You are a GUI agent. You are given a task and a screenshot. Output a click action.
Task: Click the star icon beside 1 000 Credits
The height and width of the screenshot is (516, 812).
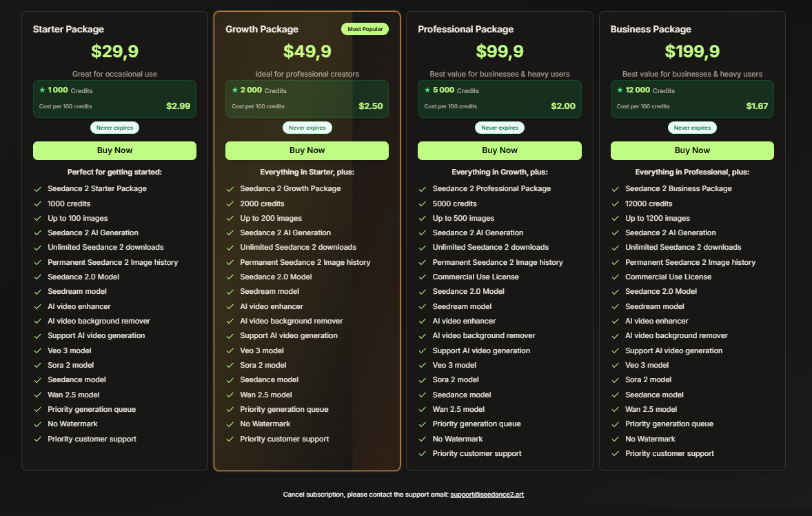click(42, 90)
